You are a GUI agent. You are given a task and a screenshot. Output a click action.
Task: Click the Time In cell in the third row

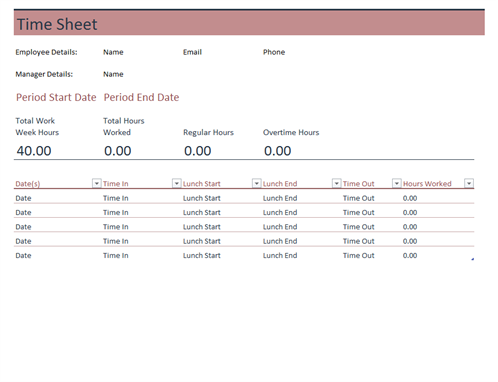click(116, 227)
